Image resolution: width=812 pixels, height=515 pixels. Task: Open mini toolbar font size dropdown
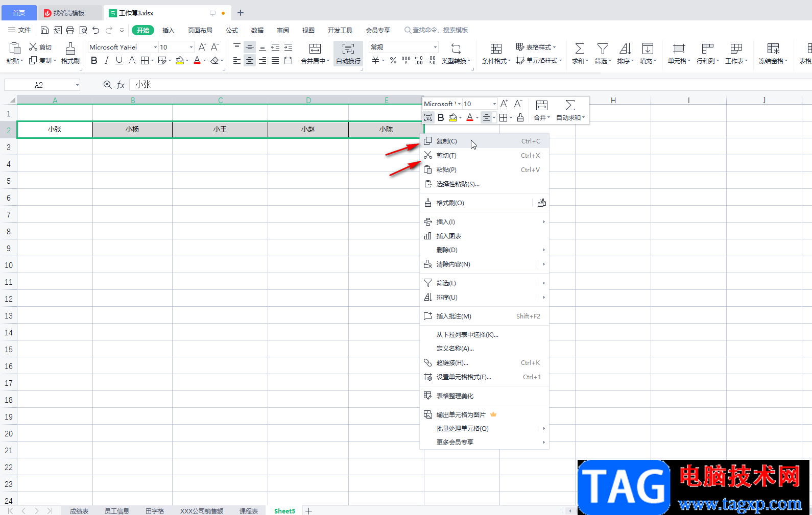(494, 104)
